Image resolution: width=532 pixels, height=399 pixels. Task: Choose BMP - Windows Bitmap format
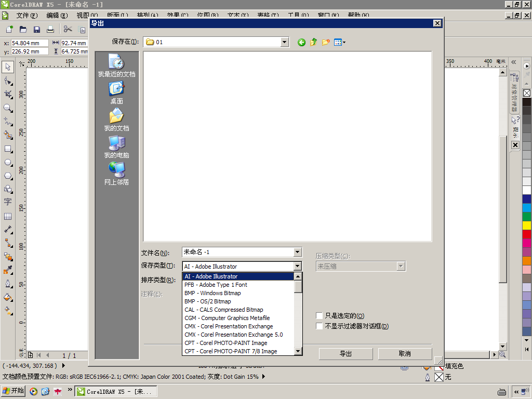[238, 293]
